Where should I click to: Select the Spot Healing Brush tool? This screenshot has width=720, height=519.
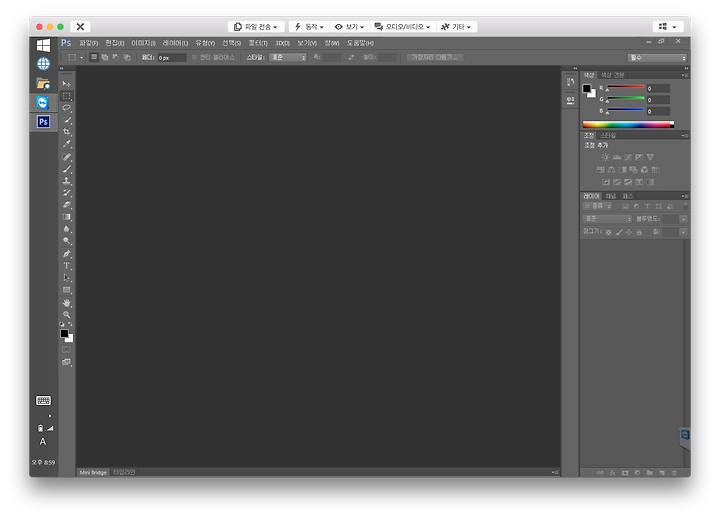[67, 157]
